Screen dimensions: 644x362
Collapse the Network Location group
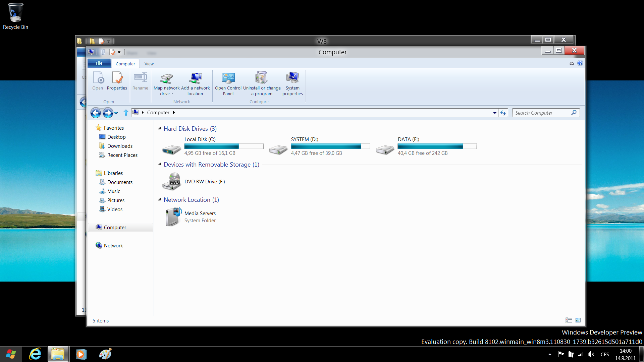pyautogui.click(x=160, y=199)
